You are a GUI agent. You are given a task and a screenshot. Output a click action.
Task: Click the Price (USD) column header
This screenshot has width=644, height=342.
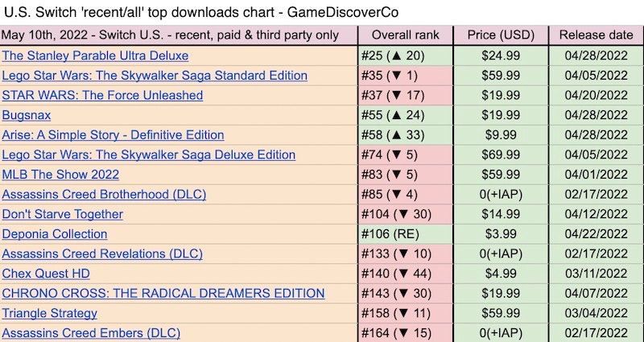tap(501, 35)
